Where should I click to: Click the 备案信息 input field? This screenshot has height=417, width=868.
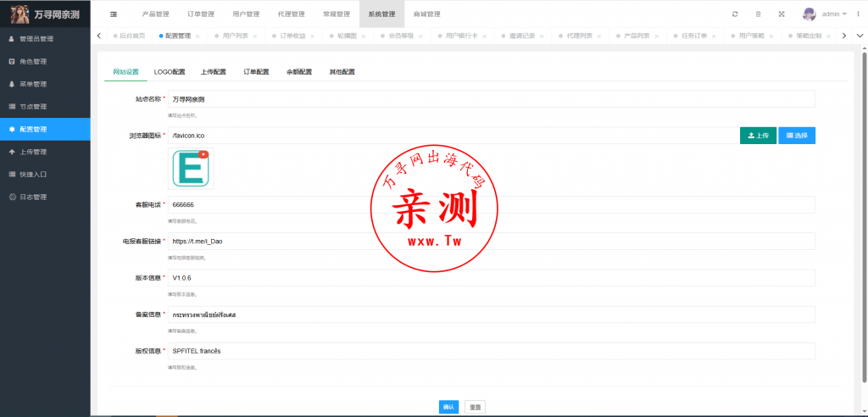point(492,314)
